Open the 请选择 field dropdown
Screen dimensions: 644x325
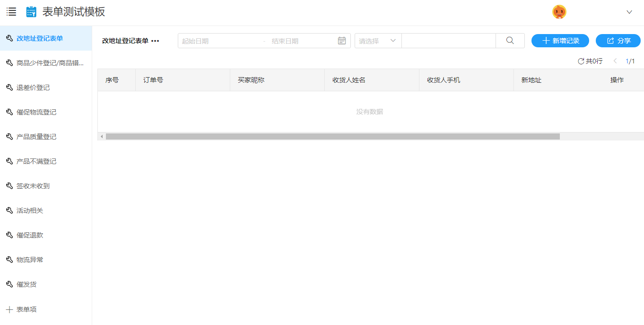(x=378, y=41)
